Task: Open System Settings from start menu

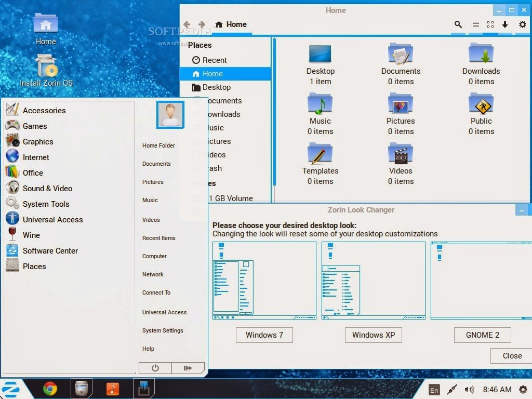Action: click(163, 330)
